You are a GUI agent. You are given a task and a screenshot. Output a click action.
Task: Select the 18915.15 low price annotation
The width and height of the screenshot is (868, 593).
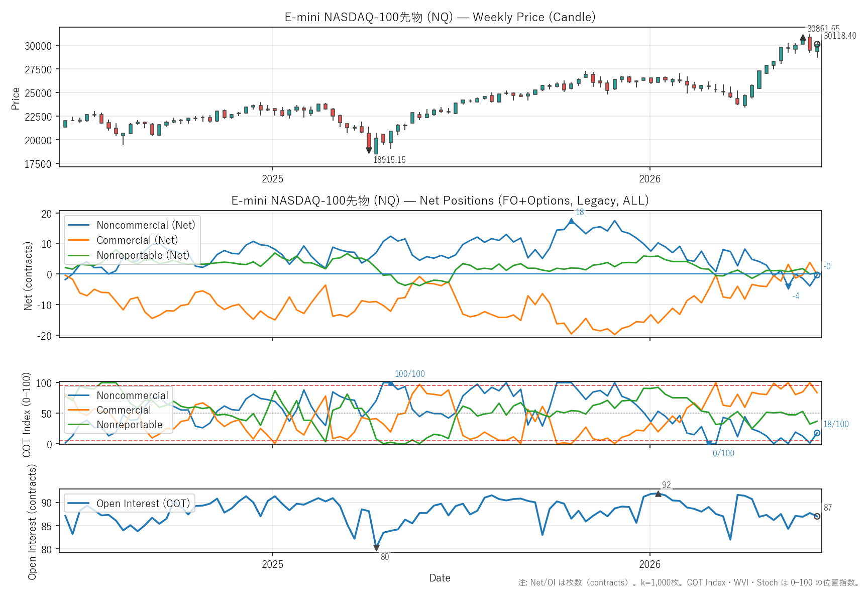pos(389,160)
